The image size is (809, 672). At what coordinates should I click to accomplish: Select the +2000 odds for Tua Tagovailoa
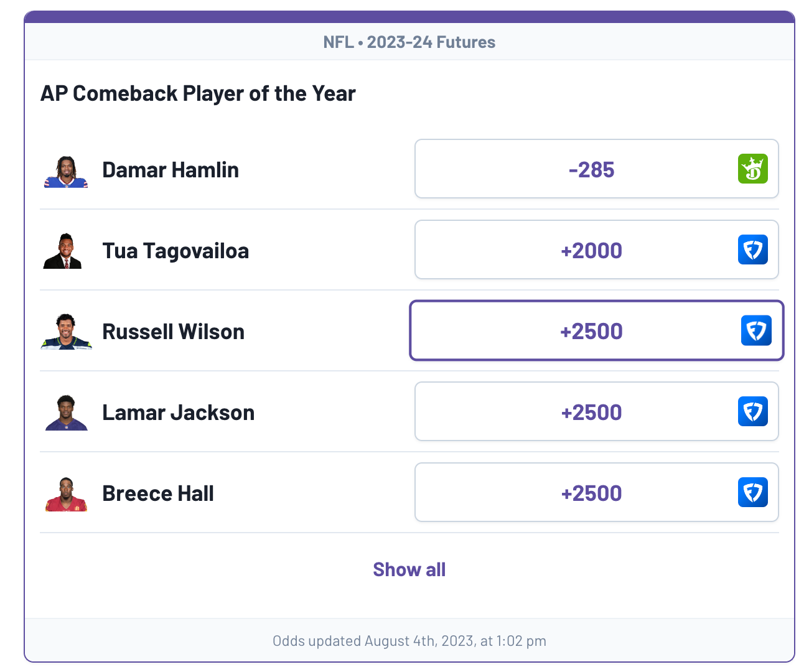pos(597,250)
